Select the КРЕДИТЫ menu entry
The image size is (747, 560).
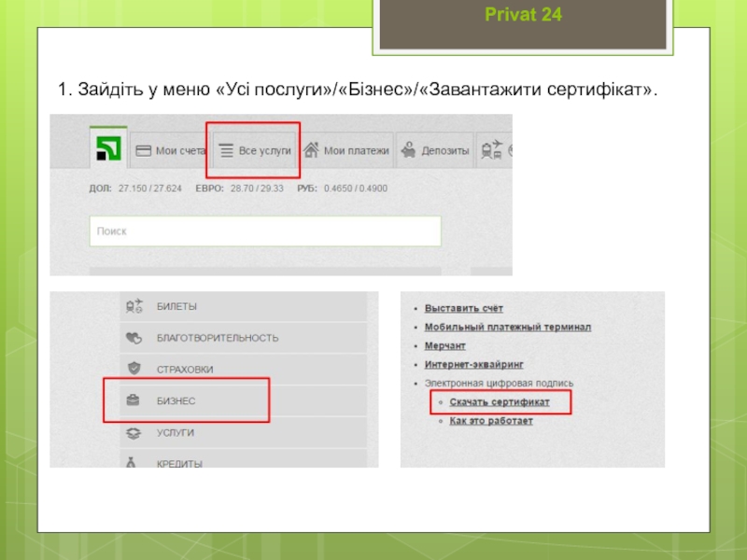244,458
